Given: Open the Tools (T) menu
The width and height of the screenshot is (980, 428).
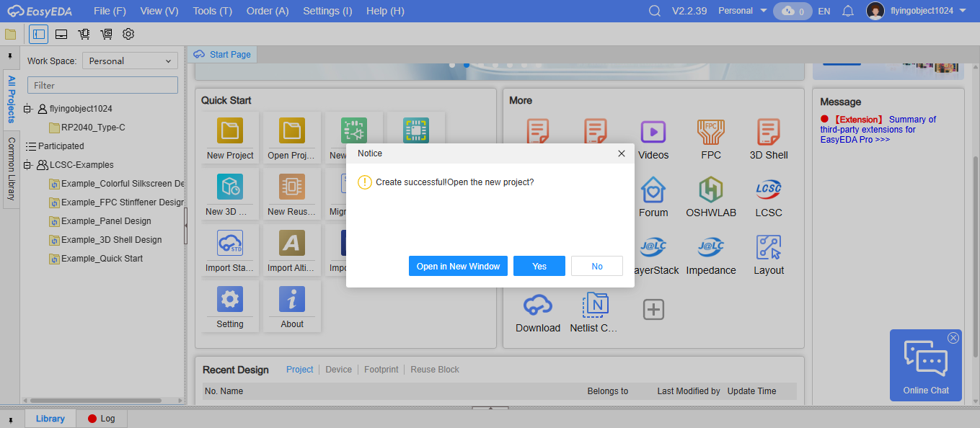Looking at the screenshot, I should 212,11.
